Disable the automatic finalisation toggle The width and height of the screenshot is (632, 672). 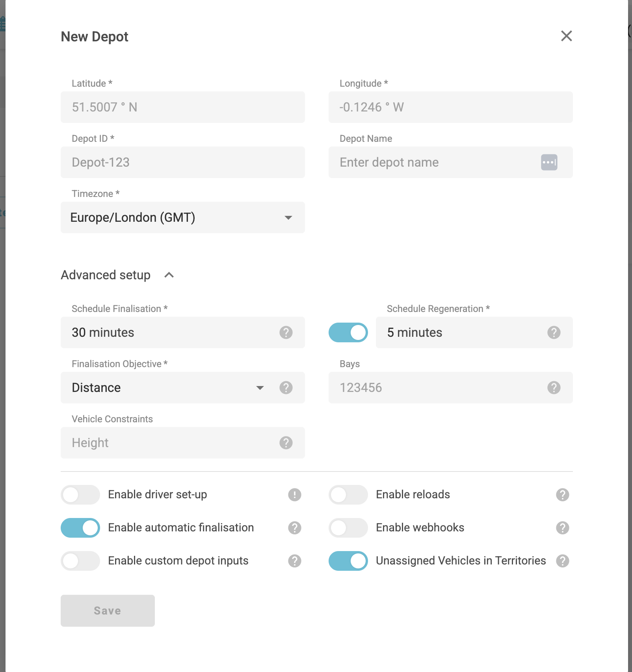point(80,528)
